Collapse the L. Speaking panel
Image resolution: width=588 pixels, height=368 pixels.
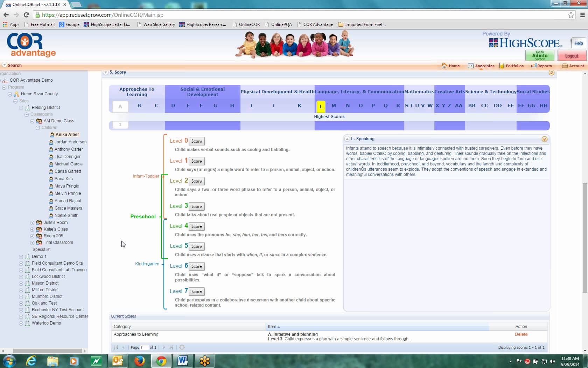347,138
